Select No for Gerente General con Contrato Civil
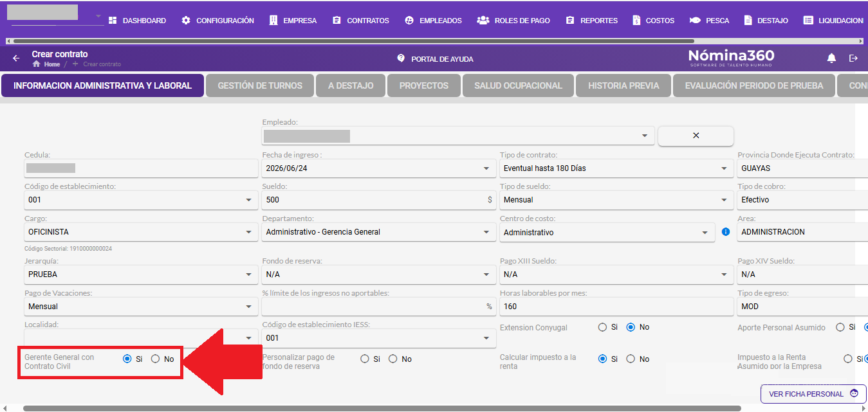 click(x=155, y=359)
